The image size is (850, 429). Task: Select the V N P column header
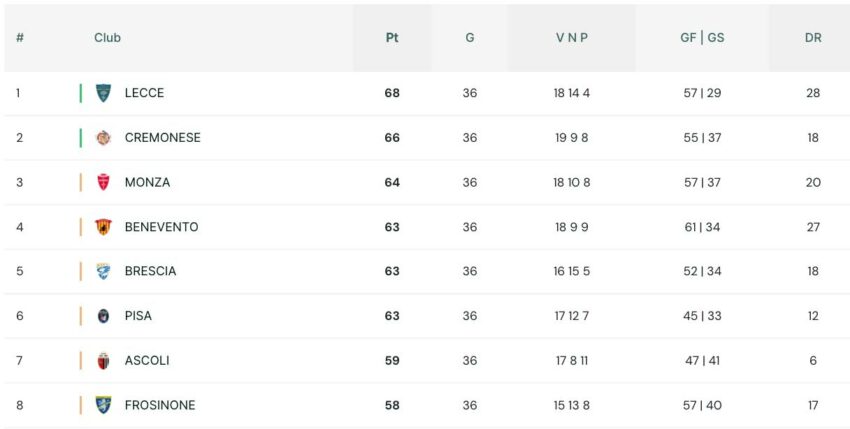pyautogui.click(x=571, y=37)
